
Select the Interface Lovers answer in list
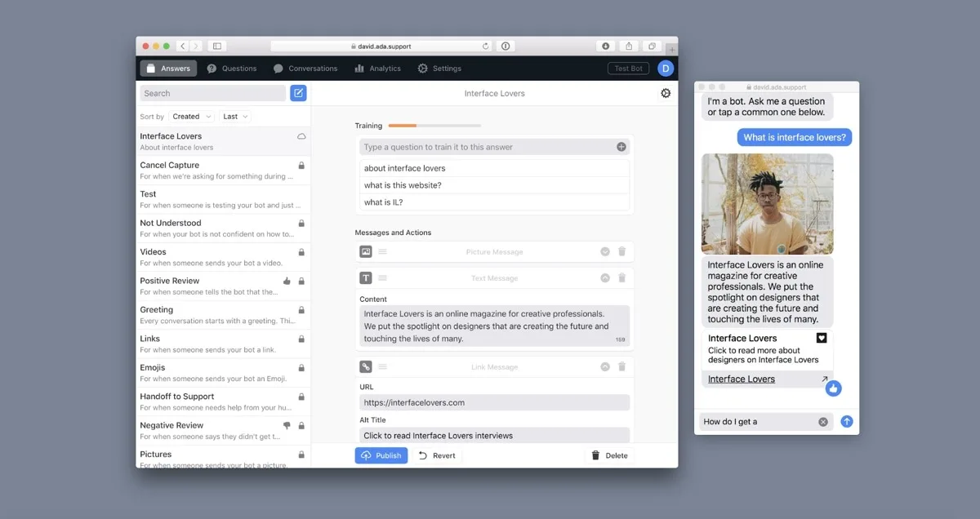tap(223, 141)
